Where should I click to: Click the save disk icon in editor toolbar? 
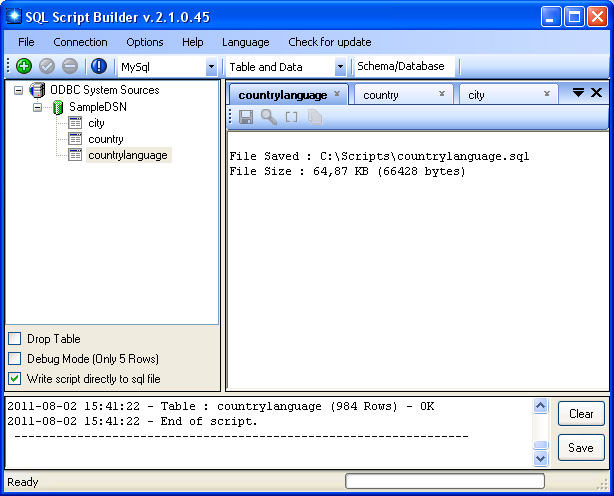246,117
